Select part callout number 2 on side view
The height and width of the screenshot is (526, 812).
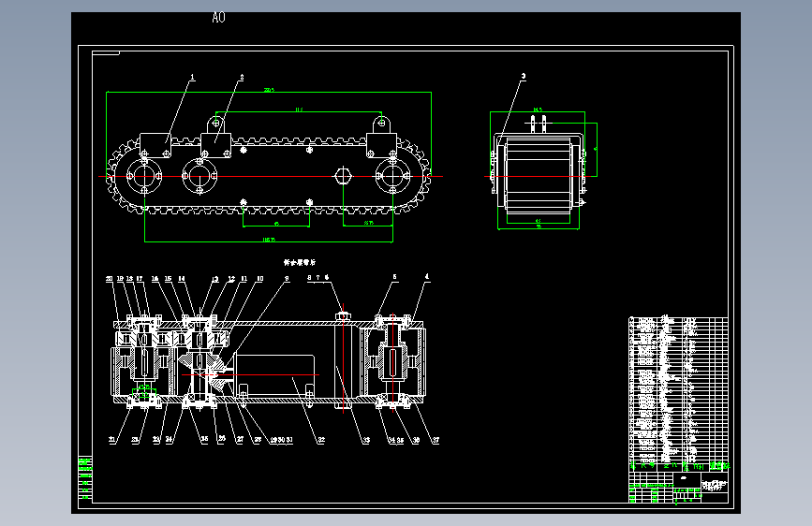tap(242, 77)
